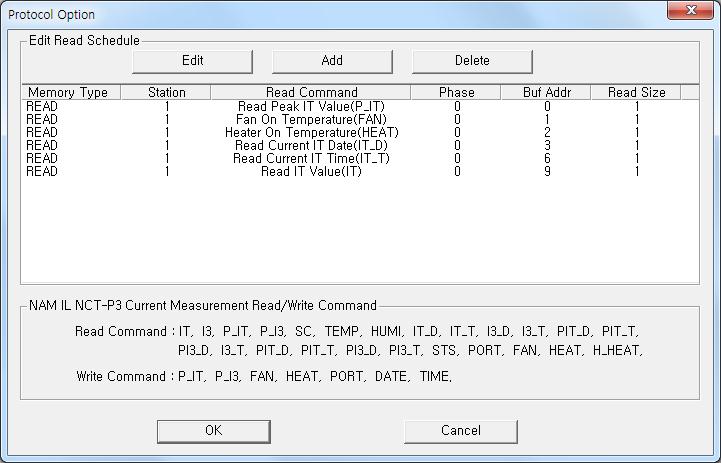Cancel the Protocol Option dialog
The image size is (721, 463).
tap(460, 430)
